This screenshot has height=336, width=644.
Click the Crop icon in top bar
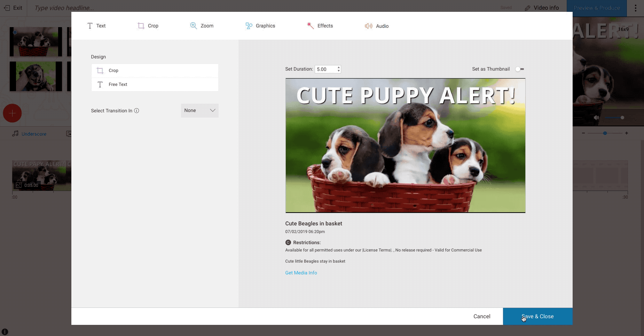click(x=141, y=26)
